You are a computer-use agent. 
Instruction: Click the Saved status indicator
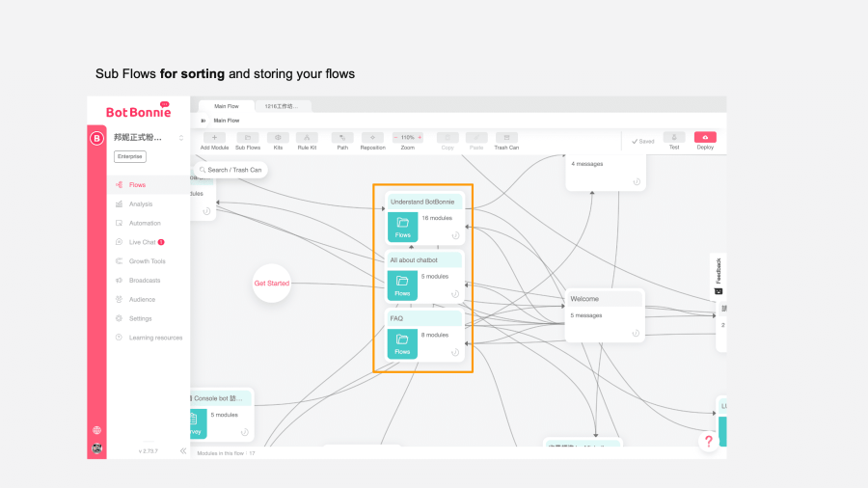click(643, 142)
